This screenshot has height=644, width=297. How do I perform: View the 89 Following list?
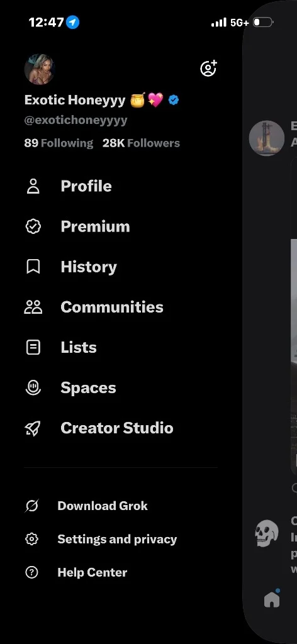coord(59,143)
